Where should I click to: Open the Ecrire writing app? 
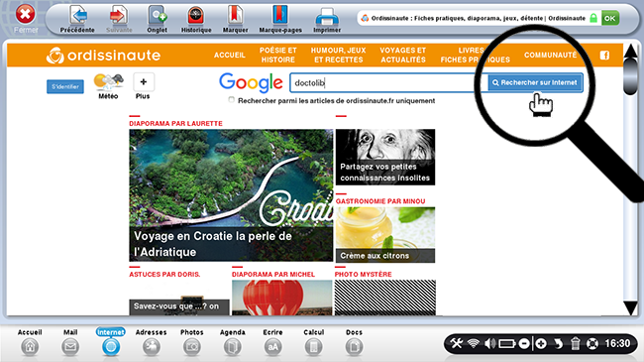click(272, 343)
